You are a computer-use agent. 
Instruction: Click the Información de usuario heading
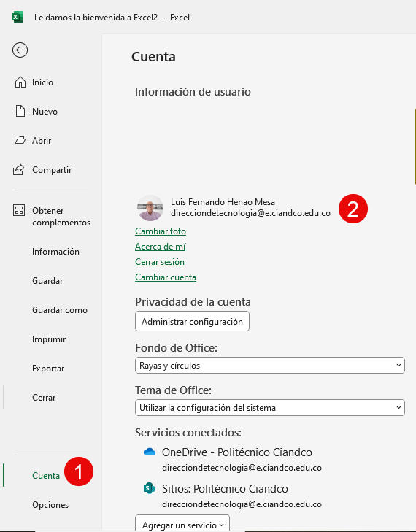click(193, 92)
